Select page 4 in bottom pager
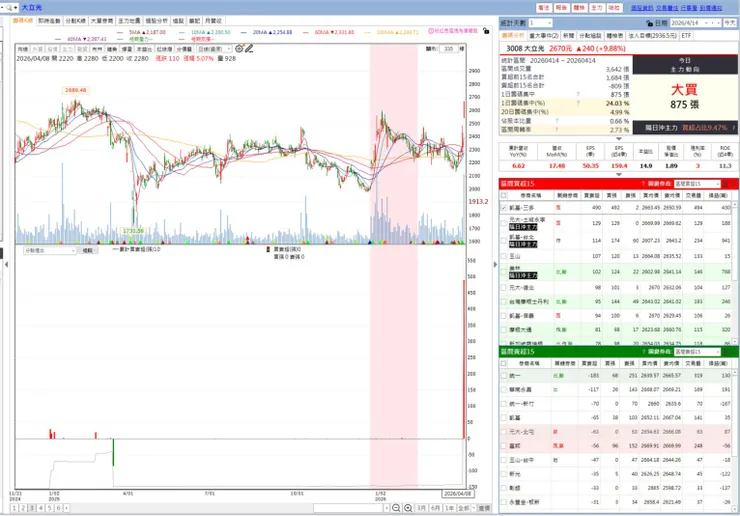 pyautogui.click(x=41, y=508)
